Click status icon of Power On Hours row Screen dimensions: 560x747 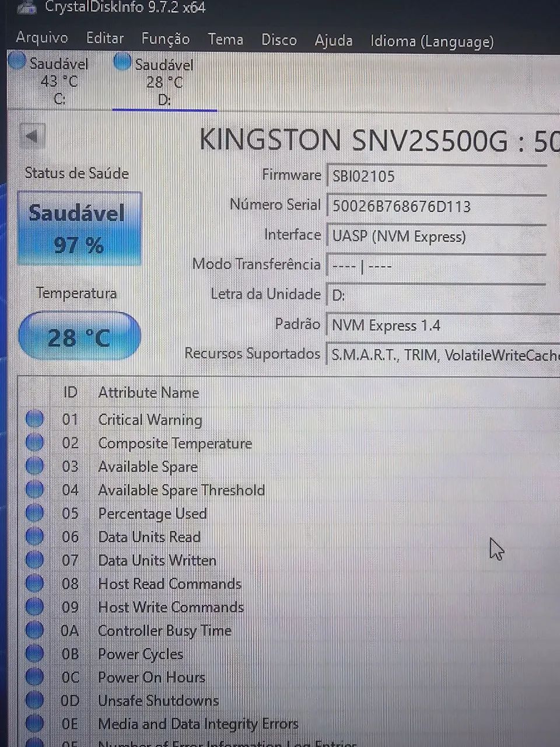coord(34,676)
